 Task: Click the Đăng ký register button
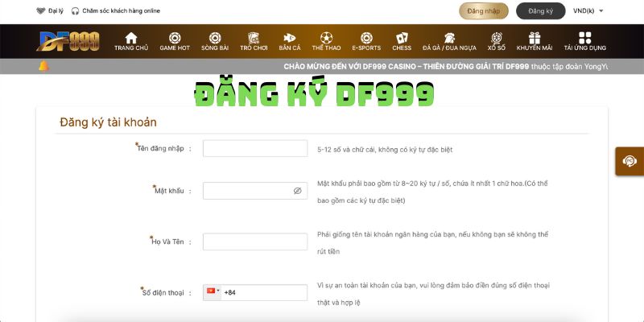[x=540, y=11]
